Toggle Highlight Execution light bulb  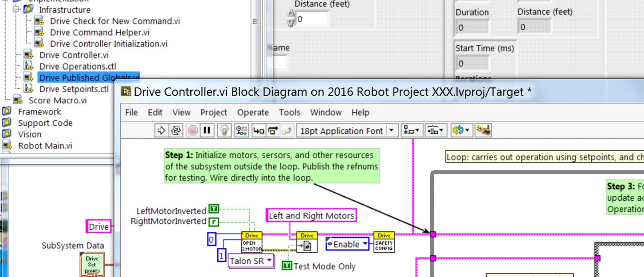(225, 130)
